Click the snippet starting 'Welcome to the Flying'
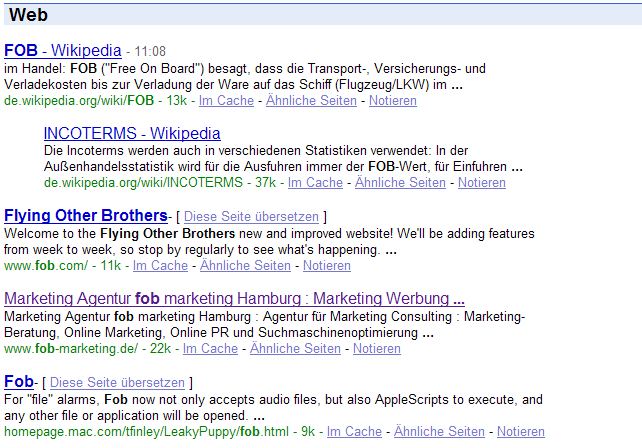Image resolution: width=642 pixels, height=448 pixels. [x=269, y=242]
